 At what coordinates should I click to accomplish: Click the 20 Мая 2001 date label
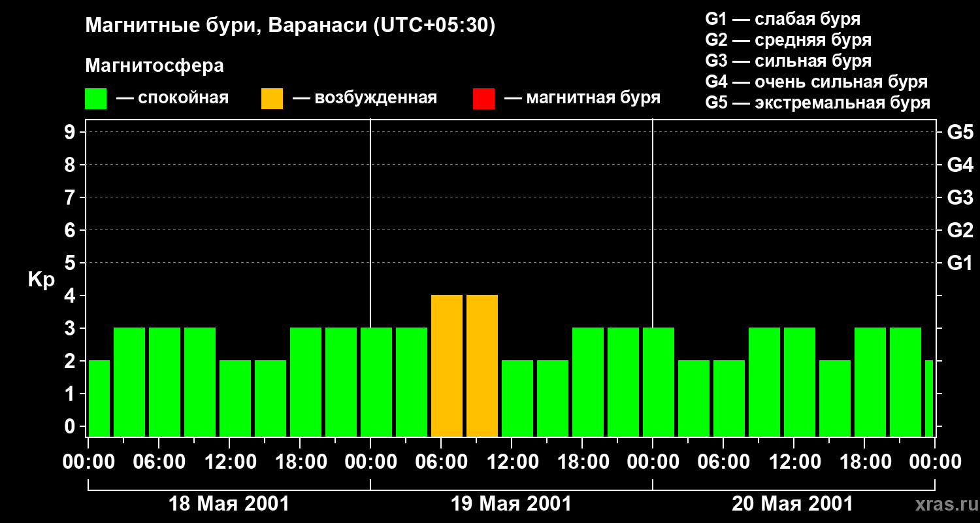coord(792,503)
